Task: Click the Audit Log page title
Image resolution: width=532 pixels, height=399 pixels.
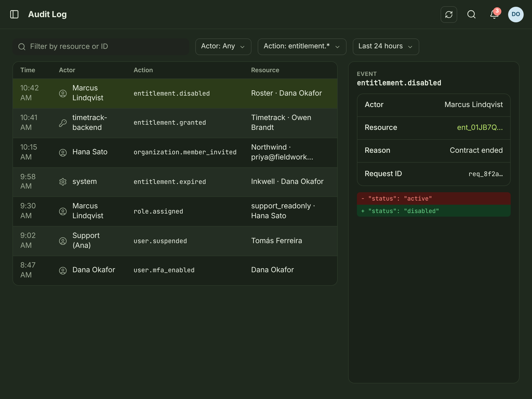Action: [x=47, y=15]
